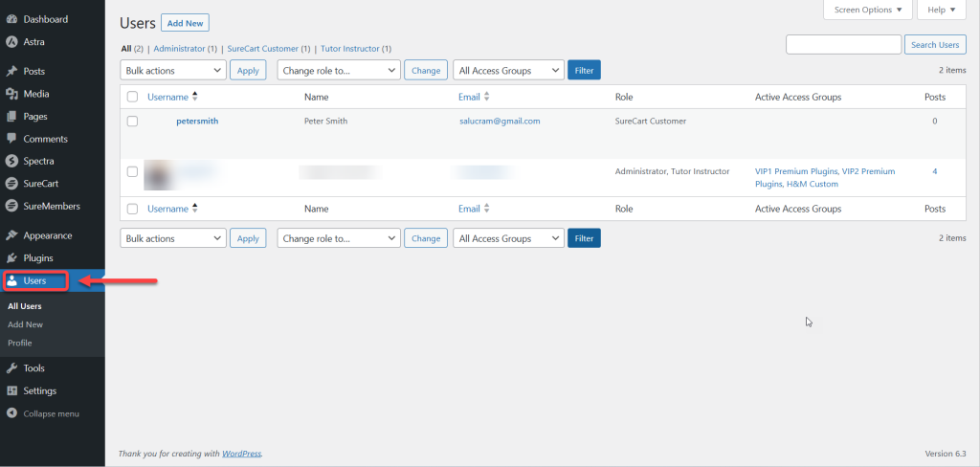Open the bottom Change role to dropdown

[x=339, y=238]
